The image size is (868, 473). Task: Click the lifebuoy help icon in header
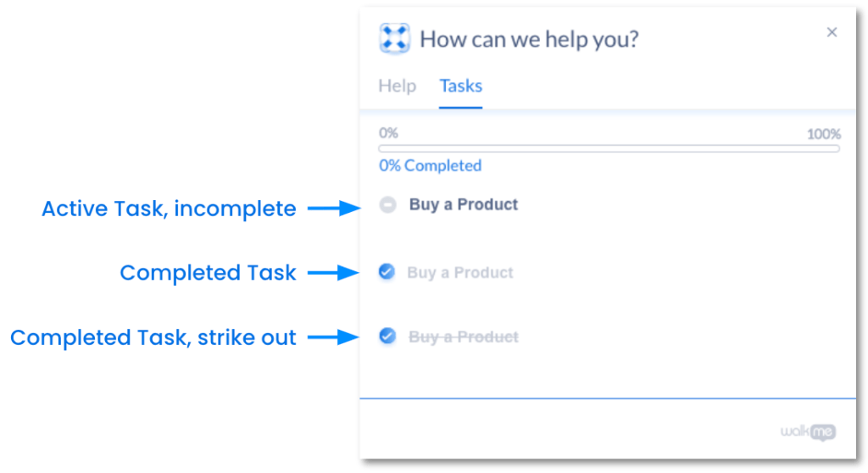pyautogui.click(x=394, y=38)
